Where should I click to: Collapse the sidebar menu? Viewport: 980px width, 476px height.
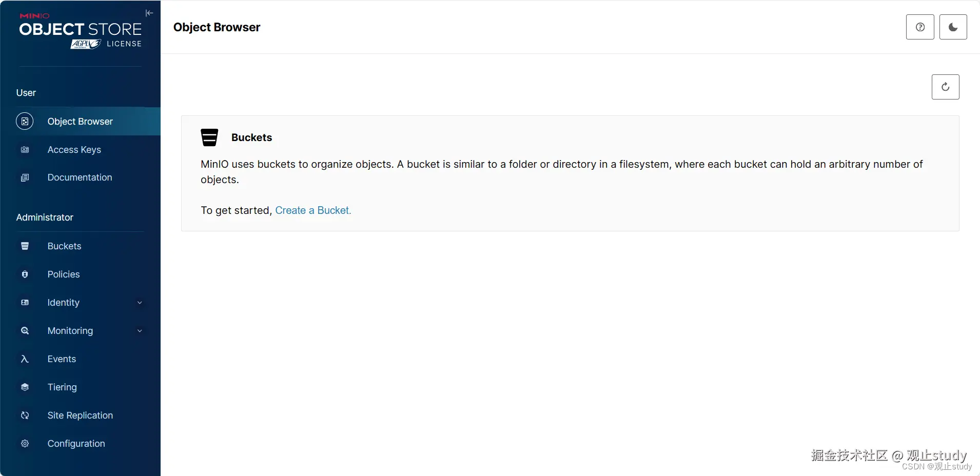[149, 13]
